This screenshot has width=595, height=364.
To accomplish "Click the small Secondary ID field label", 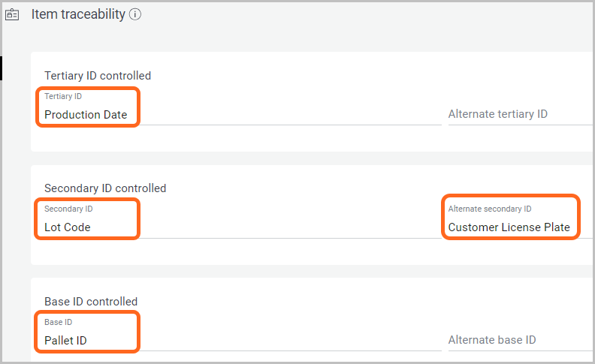I will [68, 209].
